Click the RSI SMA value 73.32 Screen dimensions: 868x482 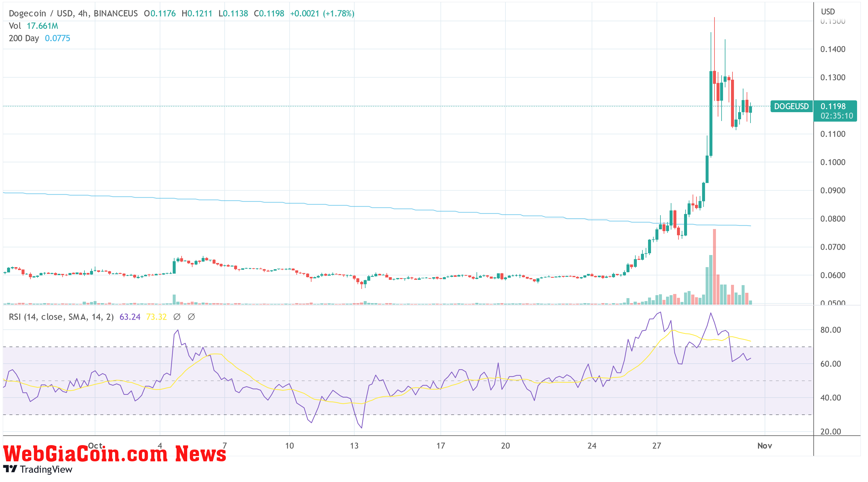pyautogui.click(x=156, y=317)
